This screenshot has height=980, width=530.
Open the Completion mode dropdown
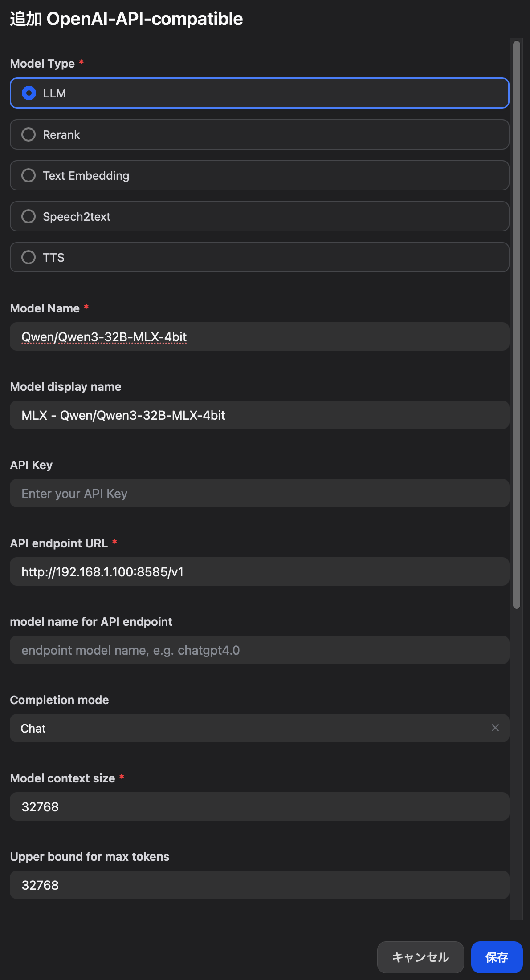click(249, 729)
